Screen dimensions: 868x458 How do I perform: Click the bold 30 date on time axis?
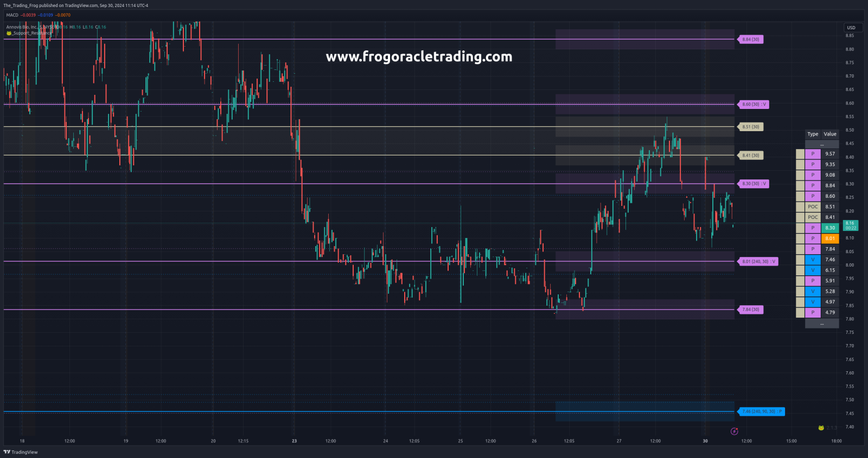(705, 441)
